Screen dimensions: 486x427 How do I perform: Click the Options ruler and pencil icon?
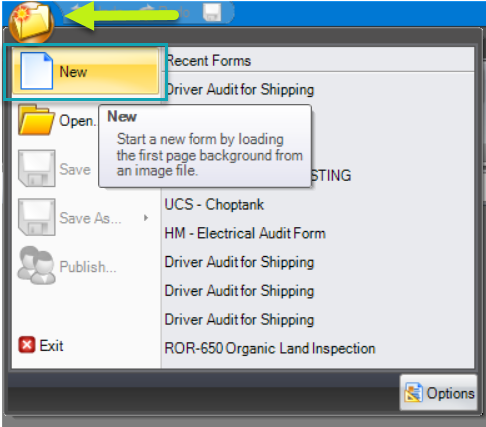coord(414,392)
